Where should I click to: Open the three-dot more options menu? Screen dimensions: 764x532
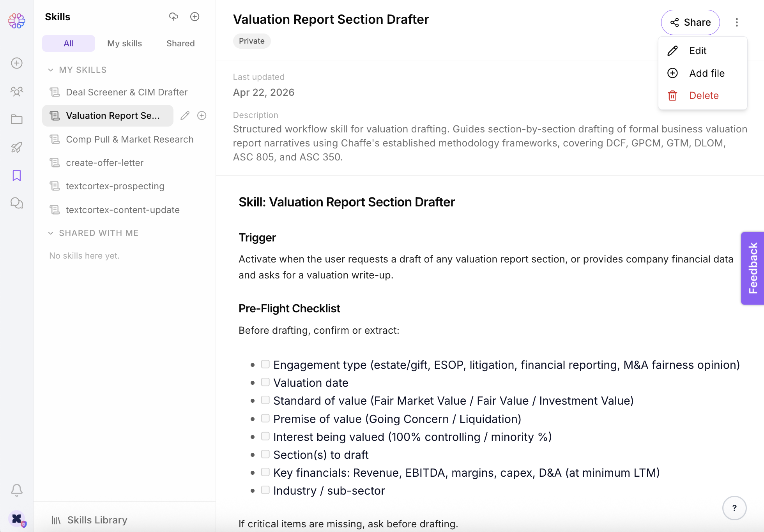click(736, 22)
